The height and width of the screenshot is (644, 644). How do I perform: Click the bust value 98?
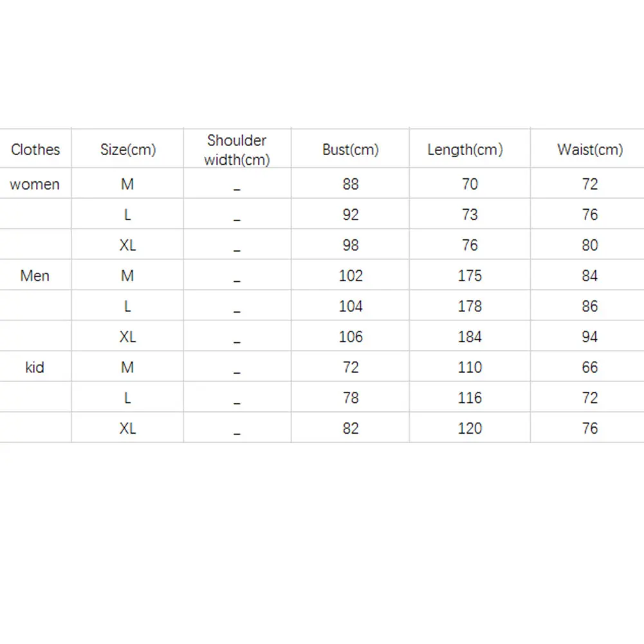click(351, 246)
